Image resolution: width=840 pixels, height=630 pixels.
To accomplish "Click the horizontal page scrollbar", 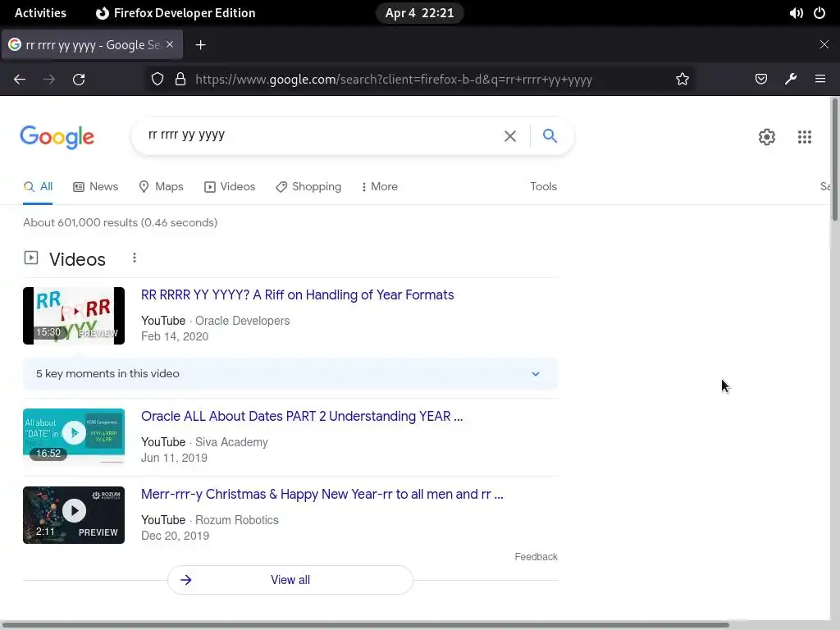I will pos(365,624).
